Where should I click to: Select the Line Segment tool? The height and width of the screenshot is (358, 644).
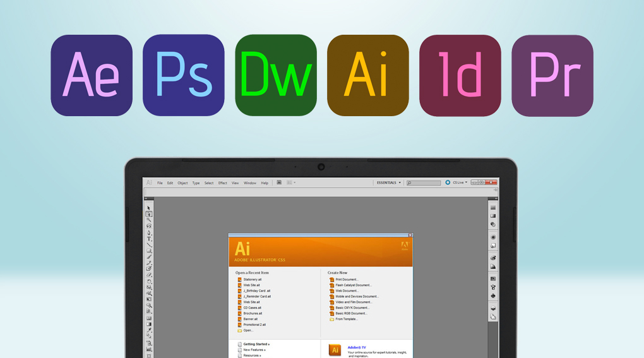(148, 245)
